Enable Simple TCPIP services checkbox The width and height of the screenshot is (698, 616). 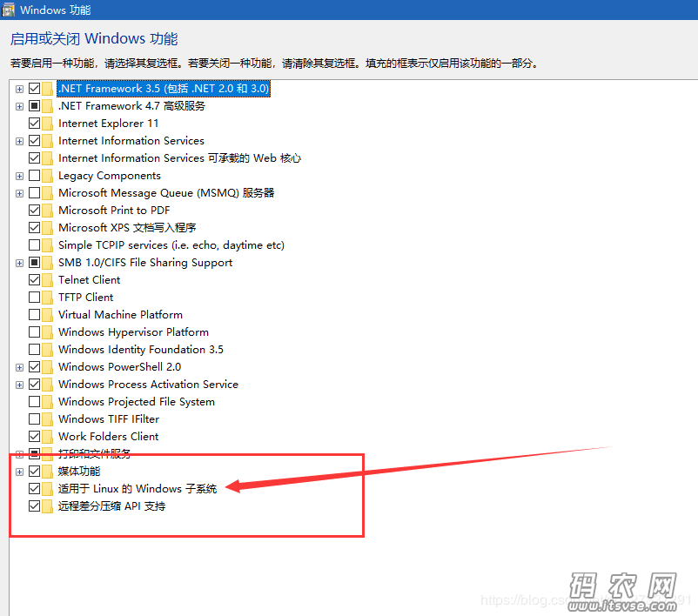pos(34,245)
